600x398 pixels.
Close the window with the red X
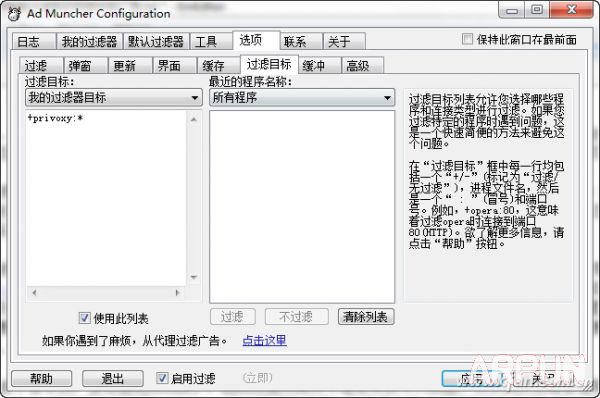tap(572, 10)
